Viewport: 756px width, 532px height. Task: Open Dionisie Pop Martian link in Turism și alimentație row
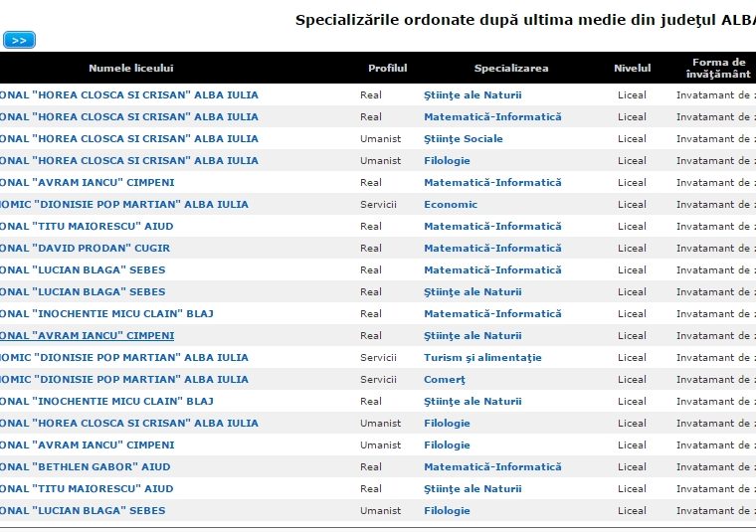pyautogui.click(x=124, y=358)
